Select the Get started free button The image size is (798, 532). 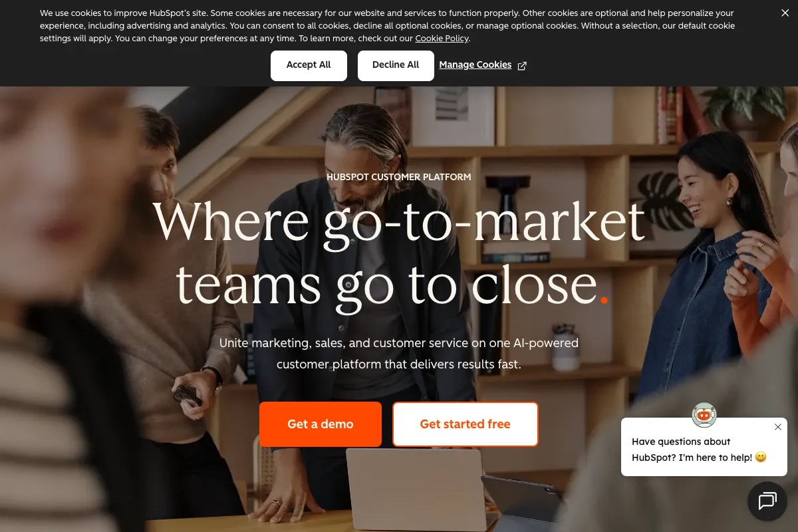point(465,424)
